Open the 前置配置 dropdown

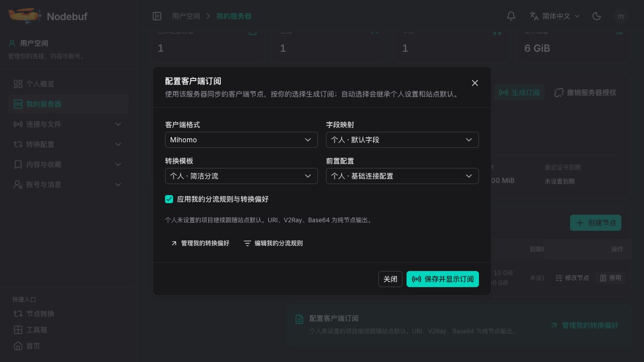tap(403, 176)
